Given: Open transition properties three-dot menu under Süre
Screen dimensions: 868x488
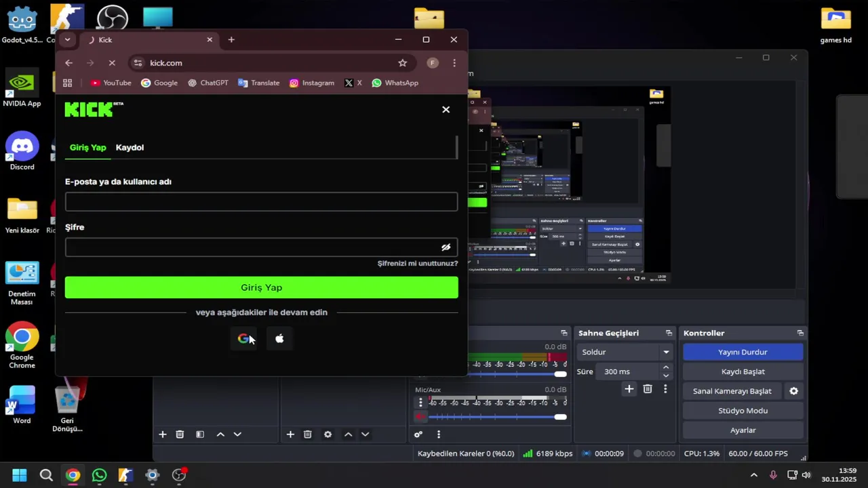Looking at the screenshot, I should (665, 389).
